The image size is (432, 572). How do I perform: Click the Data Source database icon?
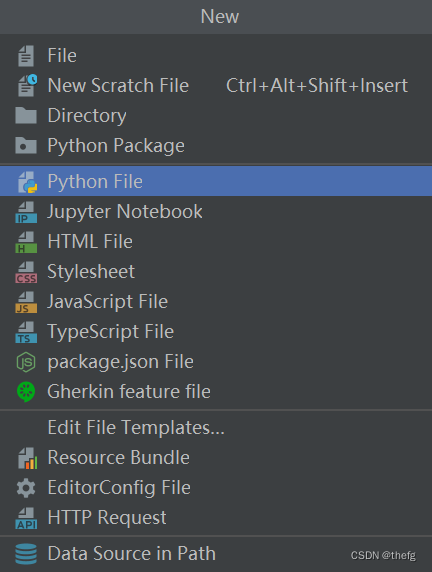[26, 554]
